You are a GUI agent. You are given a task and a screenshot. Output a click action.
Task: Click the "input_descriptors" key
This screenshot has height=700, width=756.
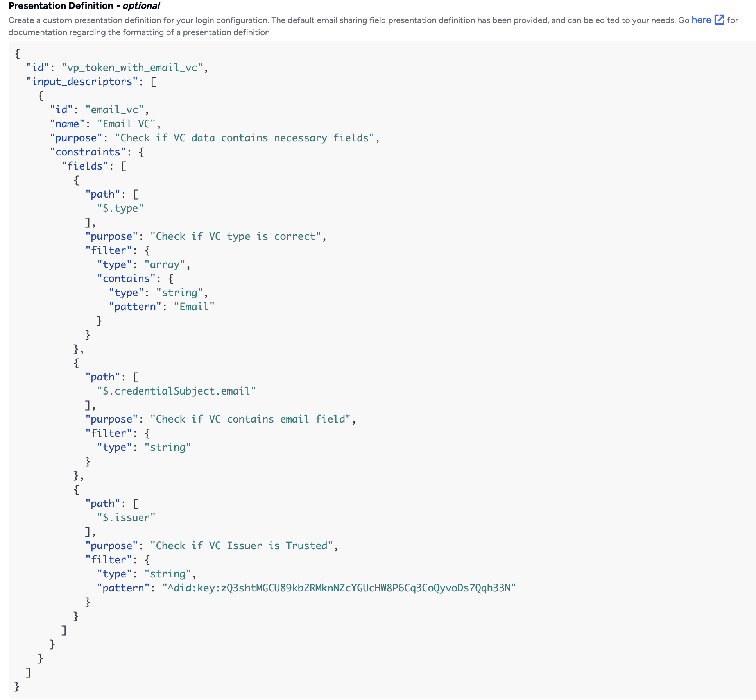click(82, 82)
